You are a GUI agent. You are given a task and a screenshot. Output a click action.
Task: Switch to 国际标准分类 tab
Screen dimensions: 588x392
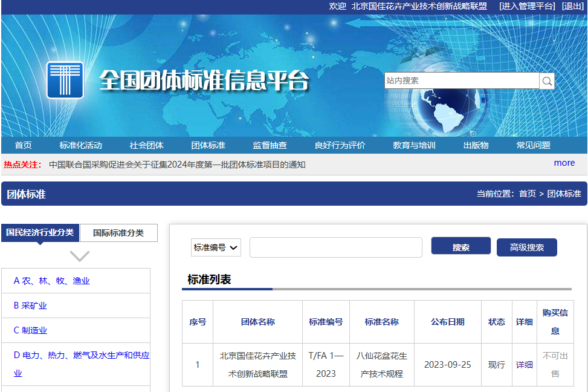(x=118, y=233)
